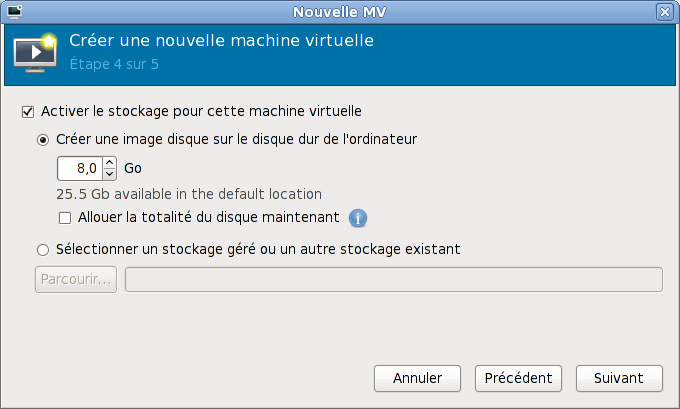Click the 'Étape 4 sur 5' step label
This screenshot has width=680, height=409.
[x=114, y=65]
